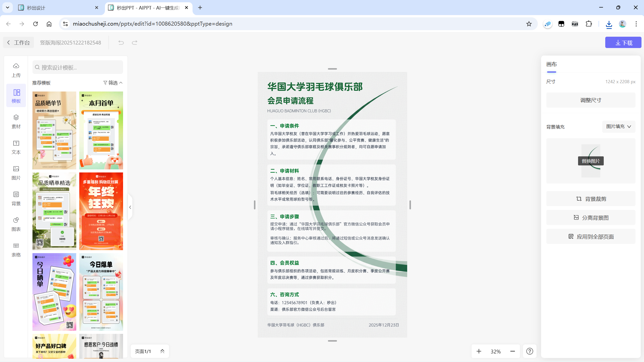644x362 pixels.
Task: Open the 图片 images panel
Action: point(16,173)
